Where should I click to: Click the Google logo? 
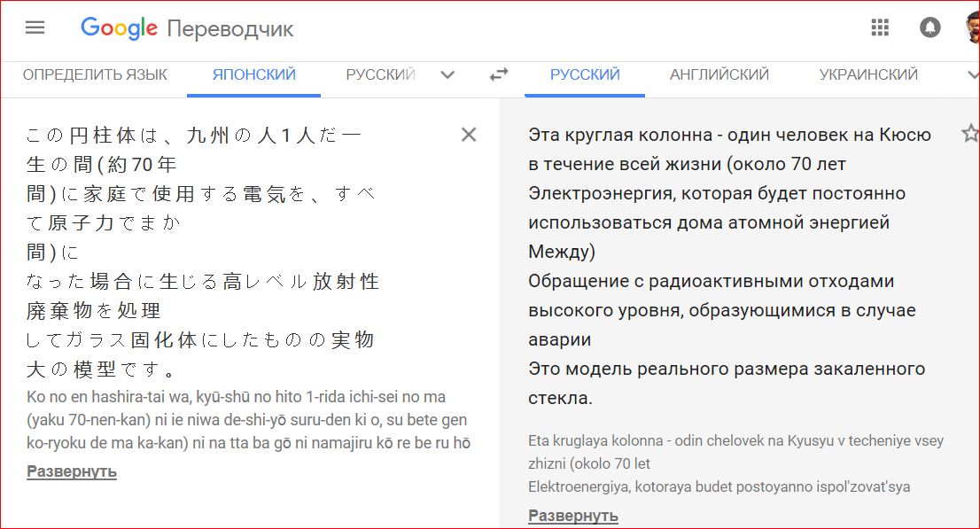[x=119, y=28]
